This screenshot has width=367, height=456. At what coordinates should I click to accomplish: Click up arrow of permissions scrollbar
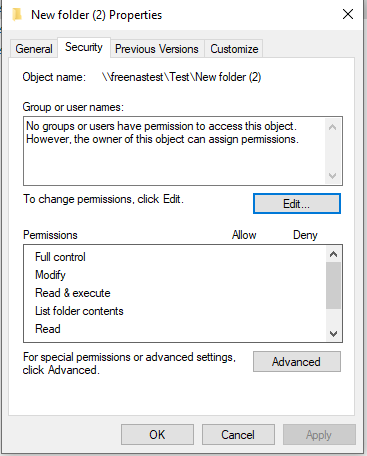[x=333, y=254]
